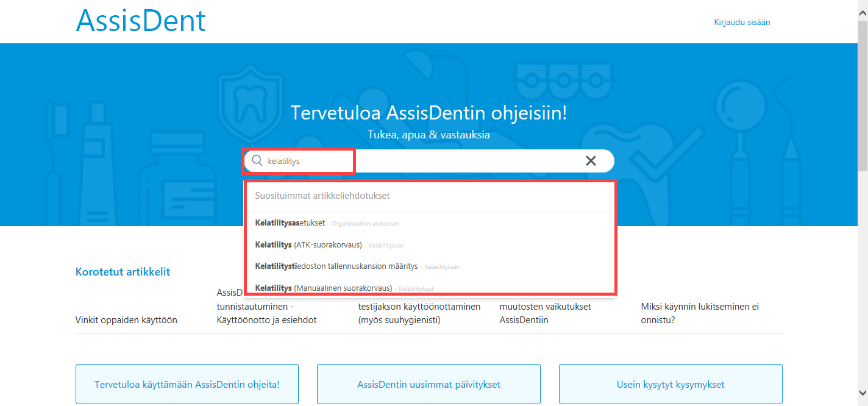The width and height of the screenshot is (868, 406).
Task: Click the page scrollbar down arrow
Action: click(x=863, y=393)
